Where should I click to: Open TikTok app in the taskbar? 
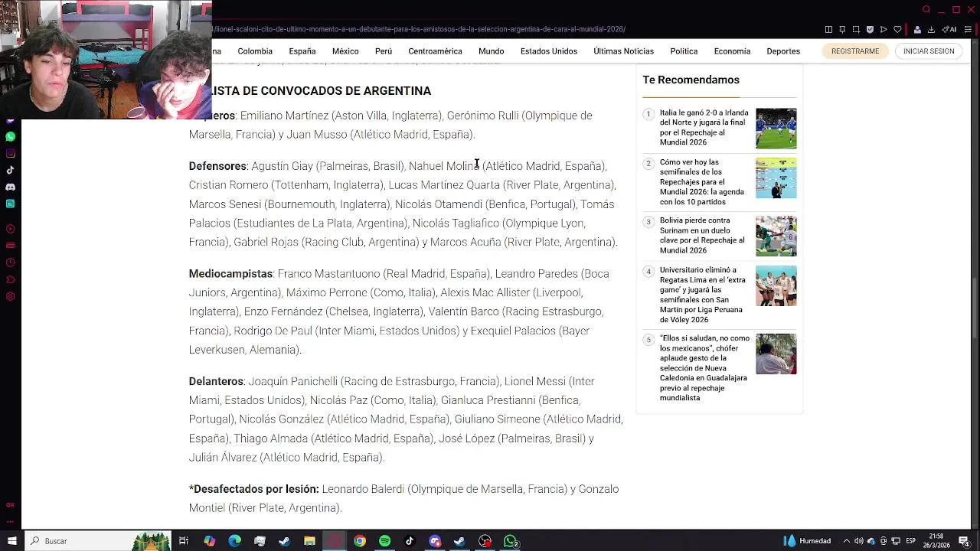tap(410, 541)
